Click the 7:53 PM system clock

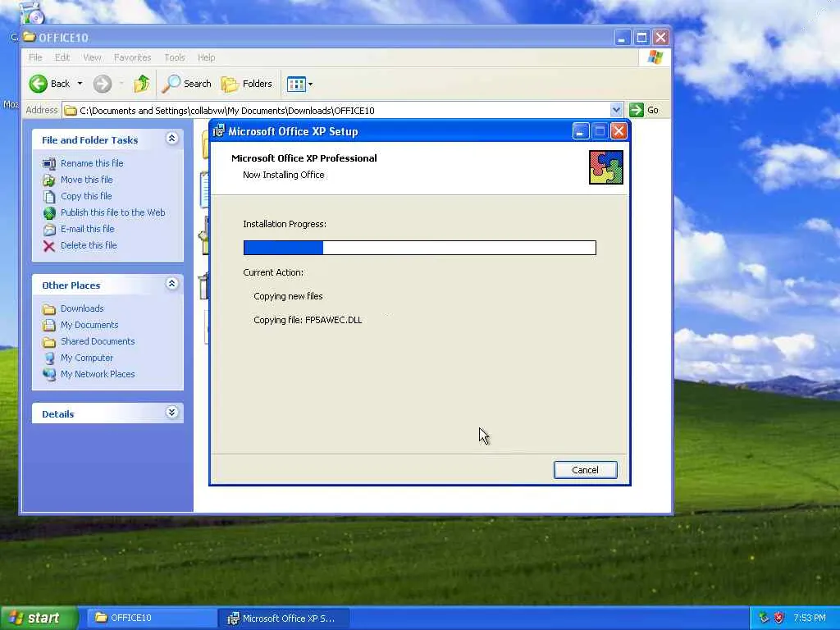(810, 619)
